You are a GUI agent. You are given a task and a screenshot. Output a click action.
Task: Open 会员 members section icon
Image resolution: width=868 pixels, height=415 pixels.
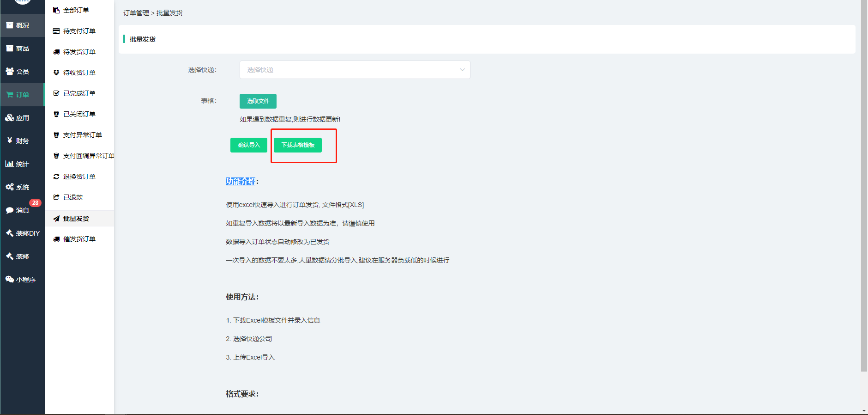coord(10,71)
